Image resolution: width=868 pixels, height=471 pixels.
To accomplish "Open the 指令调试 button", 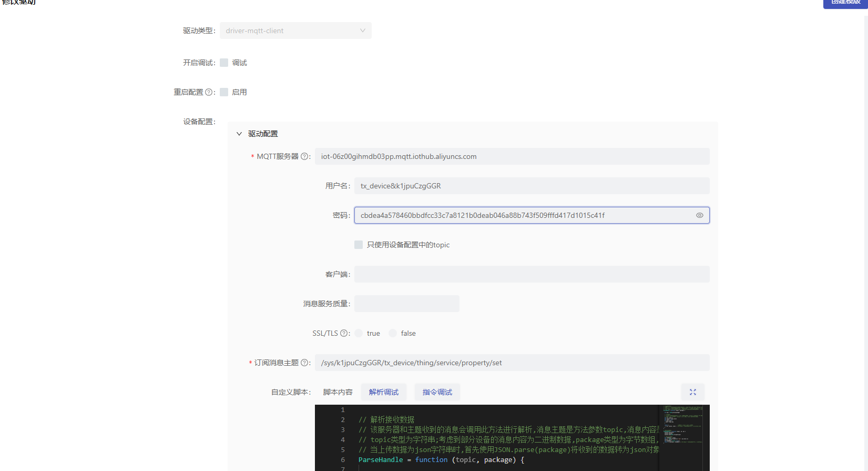I will 437,392.
